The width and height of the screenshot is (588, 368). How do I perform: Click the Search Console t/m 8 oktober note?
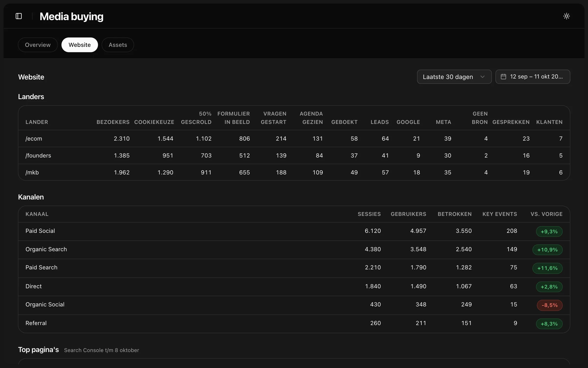[x=101, y=350]
